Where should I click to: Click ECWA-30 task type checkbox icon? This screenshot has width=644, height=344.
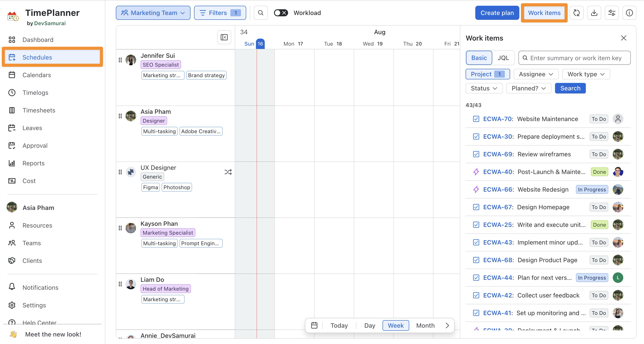click(476, 136)
